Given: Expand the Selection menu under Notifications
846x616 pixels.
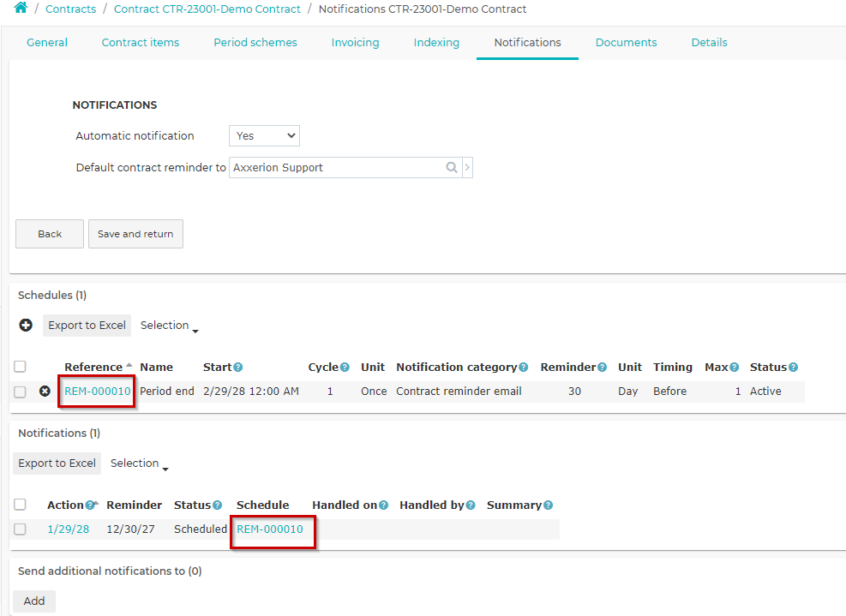Looking at the screenshot, I should pos(139,463).
